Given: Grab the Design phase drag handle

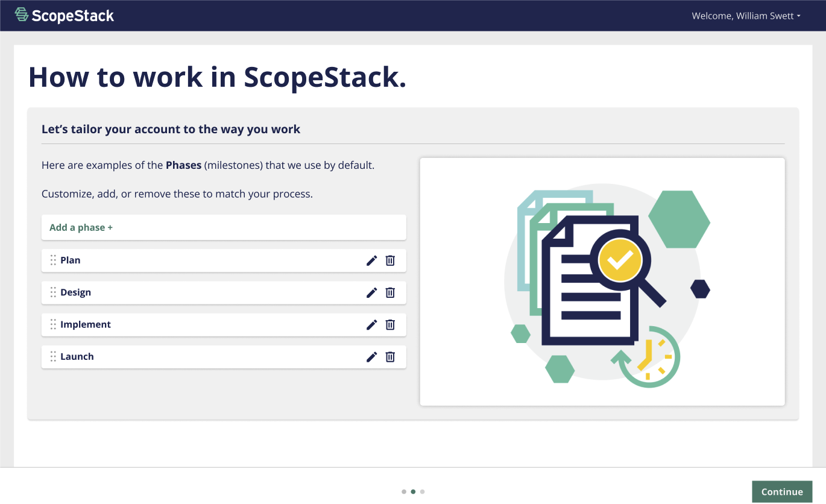Looking at the screenshot, I should pyautogui.click(x=53, y=292).
